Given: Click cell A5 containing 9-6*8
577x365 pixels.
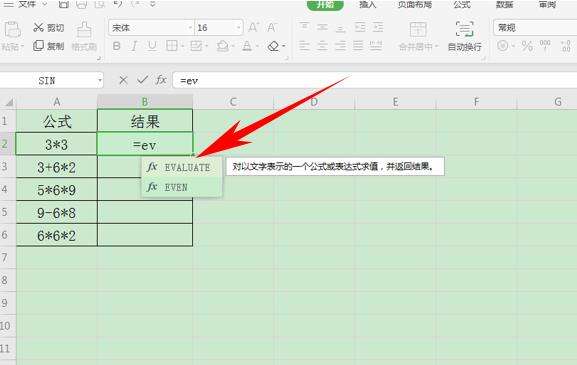Looking at the screenshot, I should (57, 213).
